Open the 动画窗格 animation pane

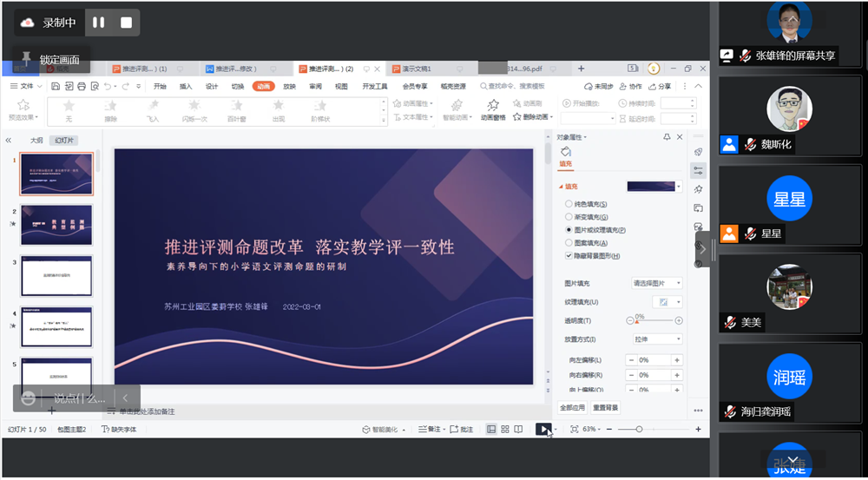click(x=493, y=111)
